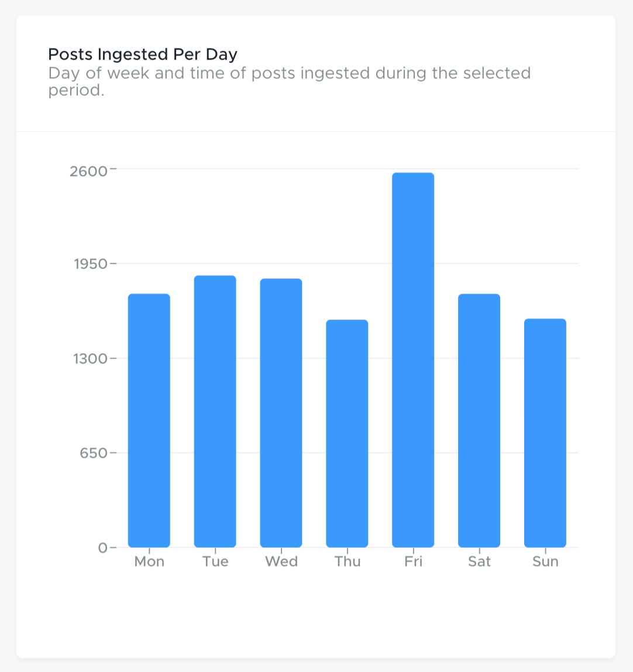633x672 pixels.
Task: Select the Thursday bar
Action: coord(347,433)
